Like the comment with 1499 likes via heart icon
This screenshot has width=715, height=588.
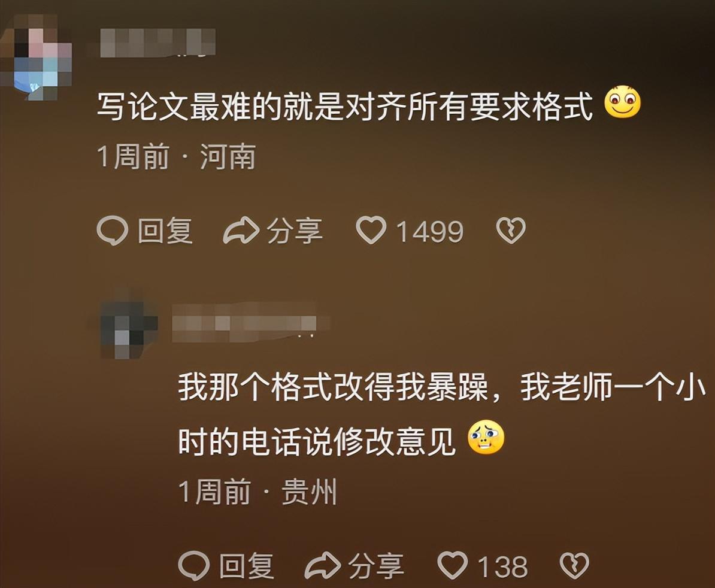(x=371, y=230)
